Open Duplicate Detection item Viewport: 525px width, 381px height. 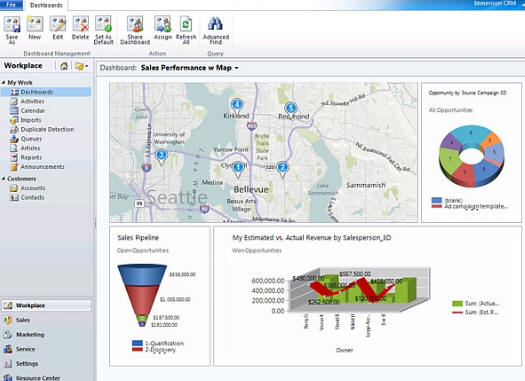[47, 129]
